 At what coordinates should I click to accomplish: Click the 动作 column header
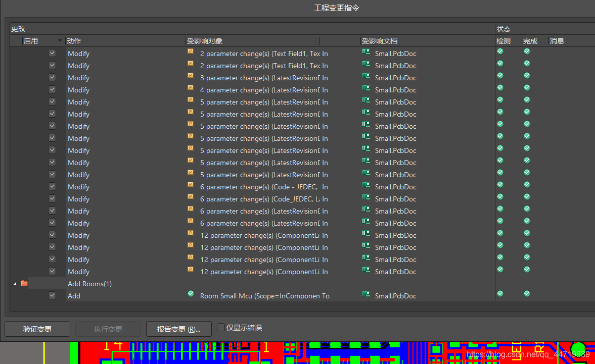pos(74,41)
